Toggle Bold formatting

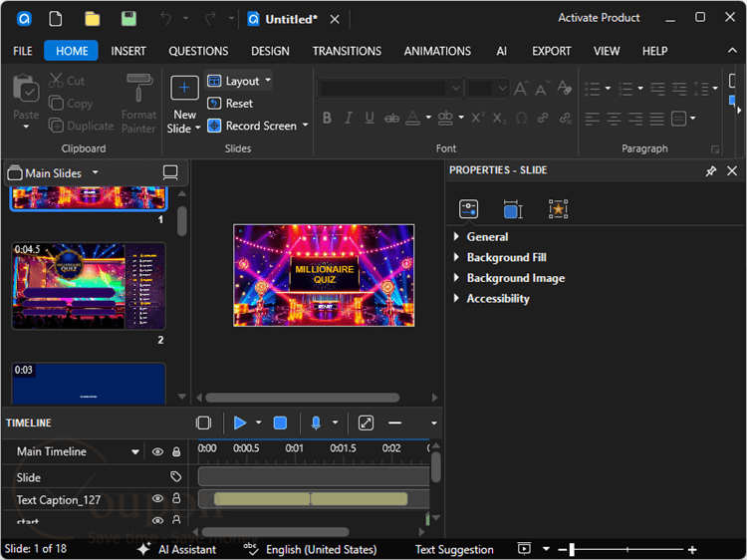click(x=327, y=118)
